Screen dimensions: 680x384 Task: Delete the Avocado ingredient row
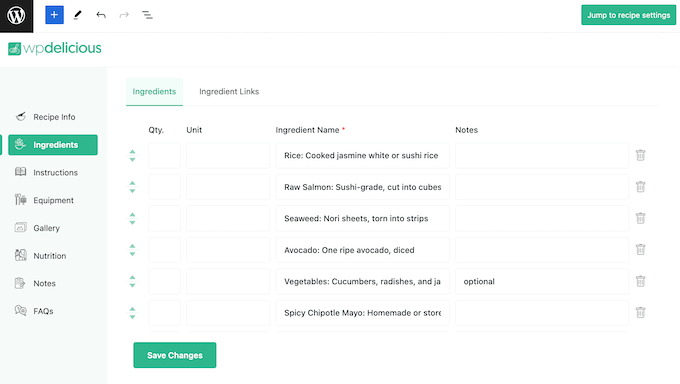(641, 250)
